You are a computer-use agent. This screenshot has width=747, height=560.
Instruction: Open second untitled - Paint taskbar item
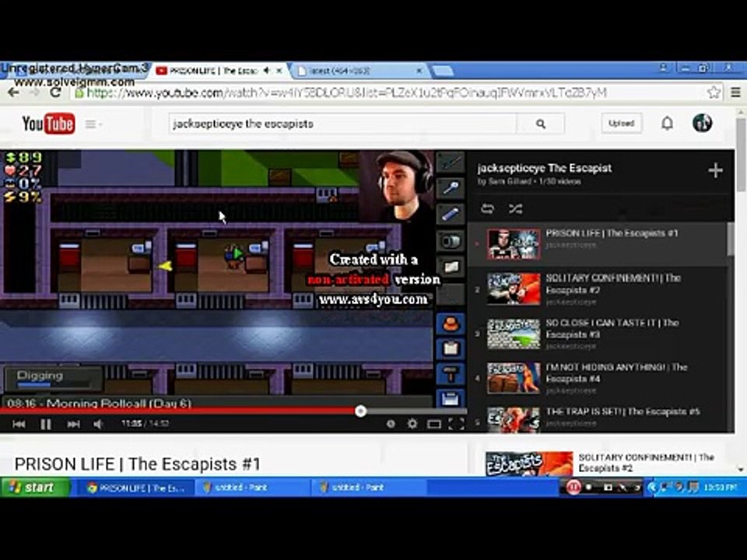coord(368,488)
